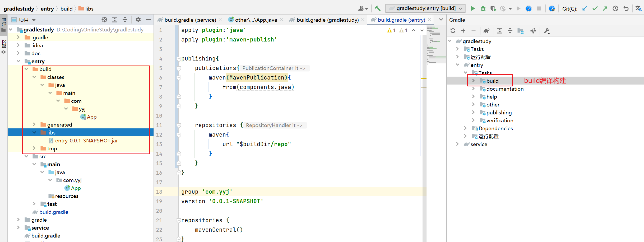Click gradlestudy breadcrumb in navigation bar
Screen dimensions: 644x242
[x=19, y=9]
